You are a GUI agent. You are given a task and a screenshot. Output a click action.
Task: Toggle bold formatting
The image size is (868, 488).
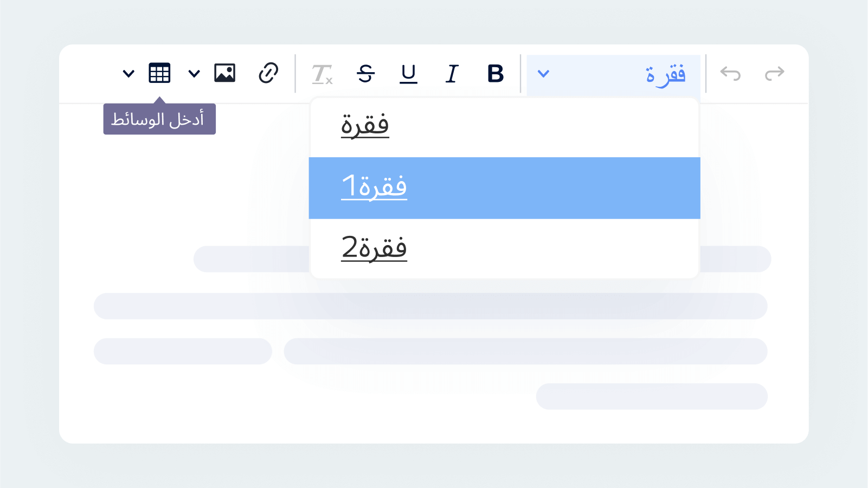click(x=496, y=73)
